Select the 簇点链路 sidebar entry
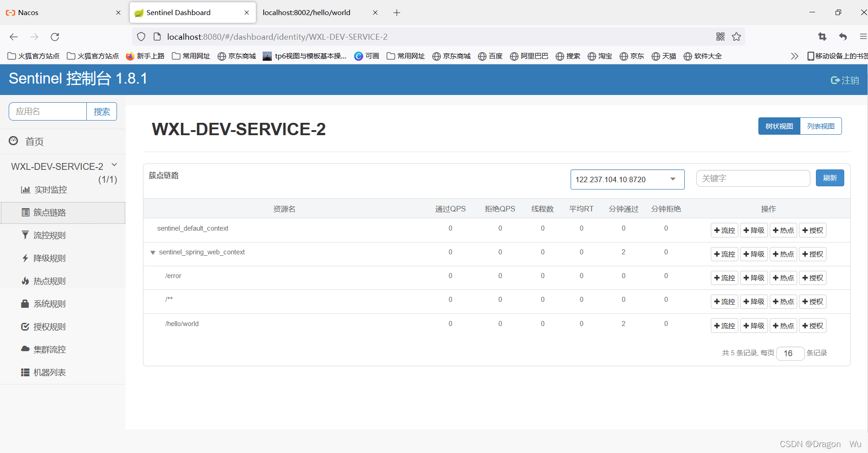The width and height of the screenshot is (868, 453). click(x=63, y=213)
